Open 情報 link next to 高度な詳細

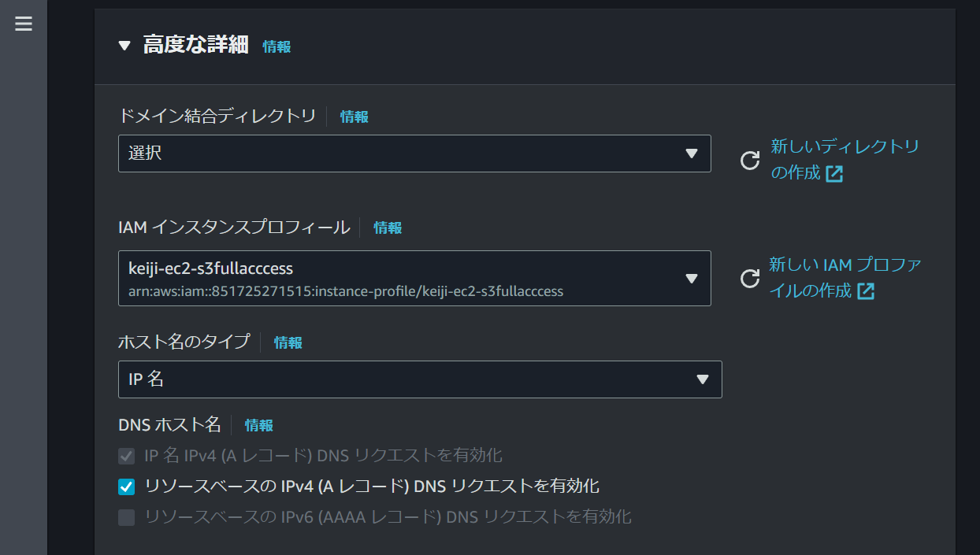pos(277,46)
